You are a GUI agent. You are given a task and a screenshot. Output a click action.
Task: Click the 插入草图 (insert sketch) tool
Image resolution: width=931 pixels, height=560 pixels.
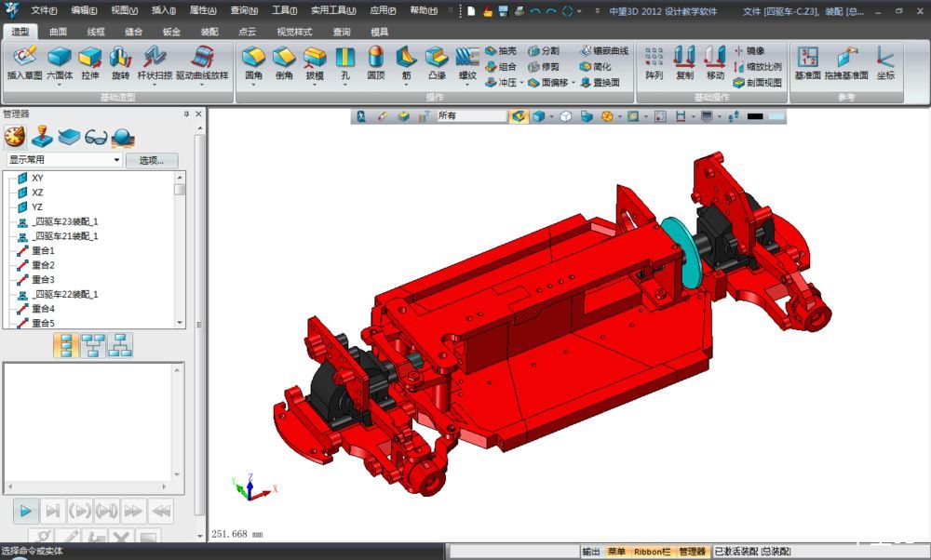(x=24, y=63)
